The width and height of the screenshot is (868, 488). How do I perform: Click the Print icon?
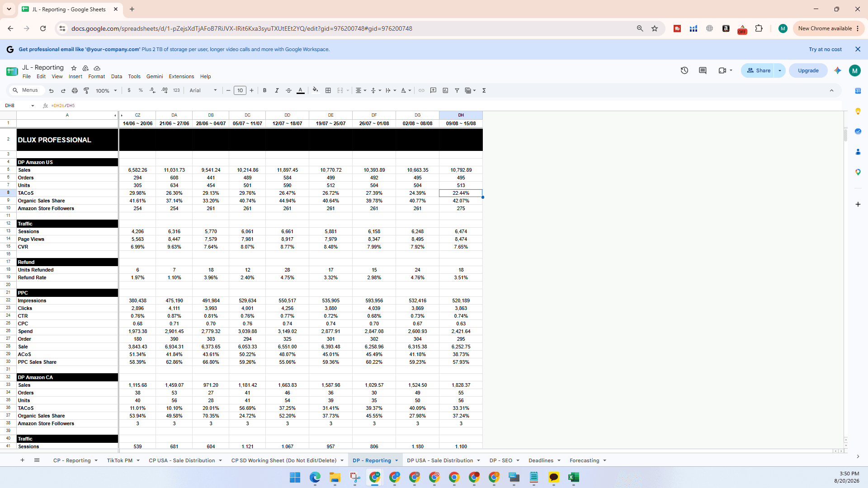pyautogui.click(x=75, y=90)
